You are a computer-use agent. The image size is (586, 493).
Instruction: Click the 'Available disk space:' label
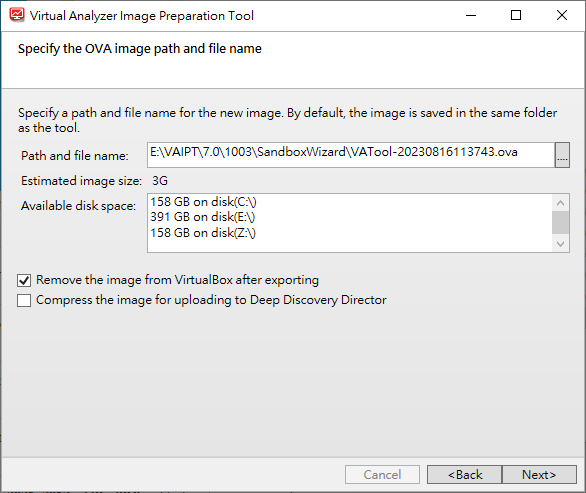[x=78, y=206]
